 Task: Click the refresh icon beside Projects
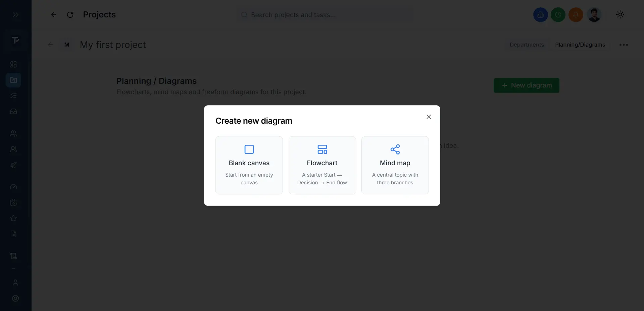point(70,15)
